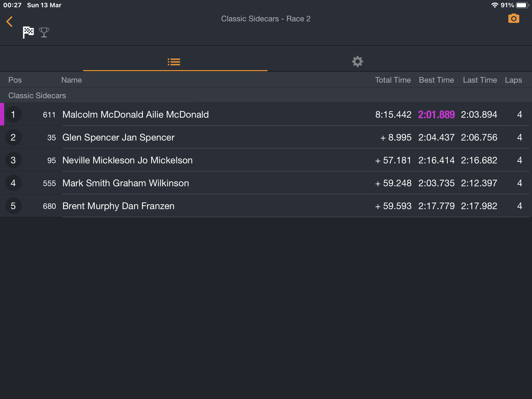Click competitor number 95
Screen dimensions: 532x399
coord(51,161)
